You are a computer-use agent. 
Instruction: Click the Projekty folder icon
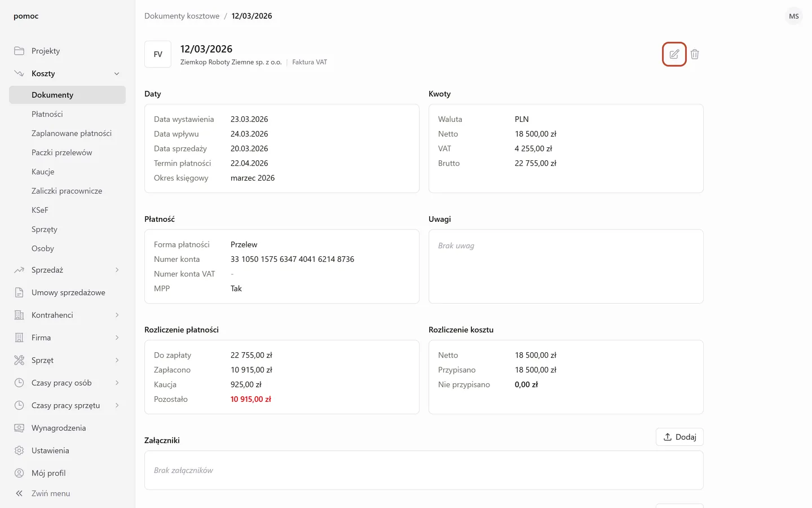click(19, 51)
